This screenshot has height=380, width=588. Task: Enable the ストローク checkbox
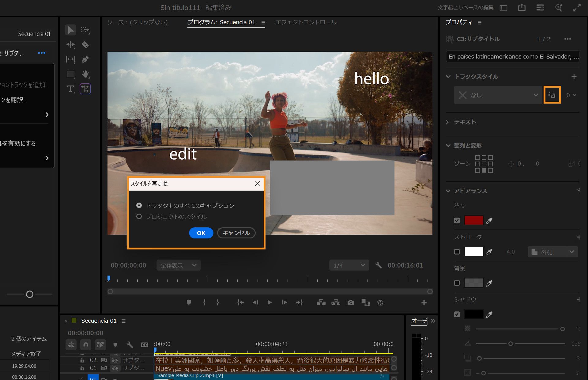click(457, 252)
